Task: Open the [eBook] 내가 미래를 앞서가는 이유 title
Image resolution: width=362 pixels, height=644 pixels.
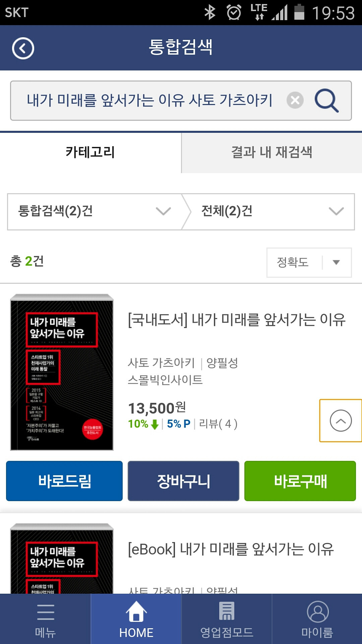Action: (x=231, y=549)
